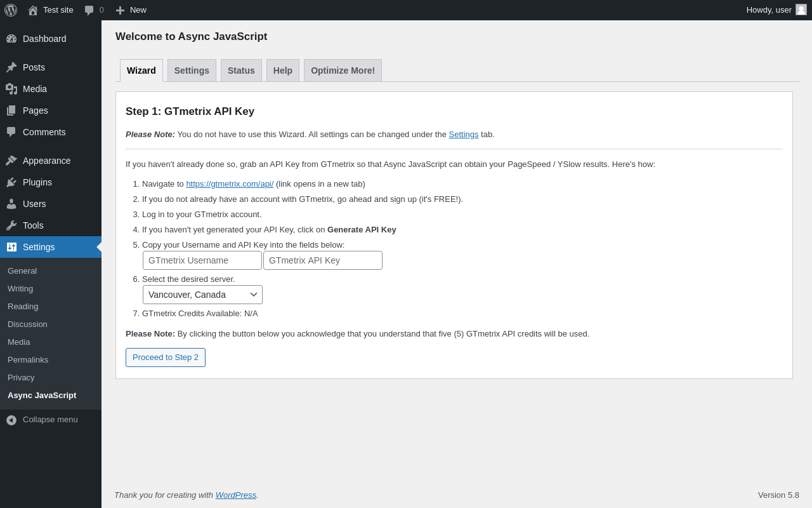Open the New content menu
812x508 pixels.
click(x=131, y=10)
